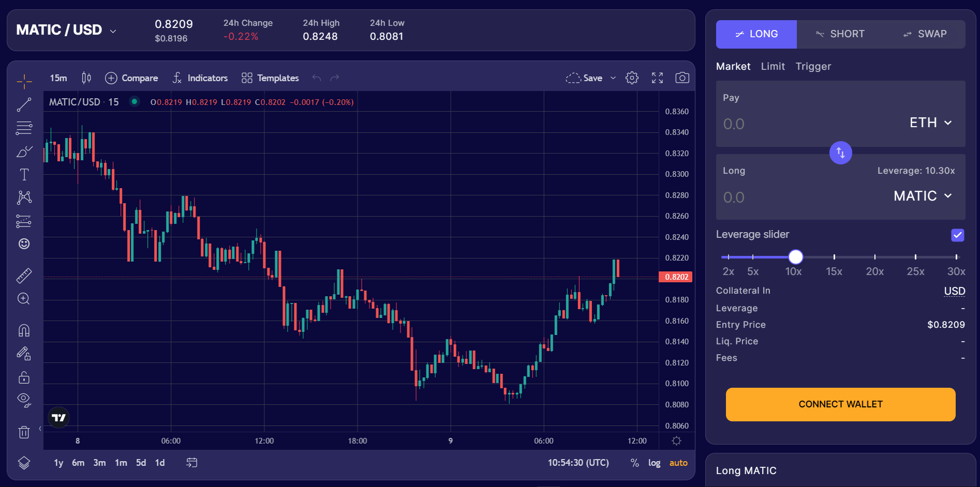This screenshot has width=980, height=487.
Task: Toggle percent scale mode
Action: coord(634,463)
